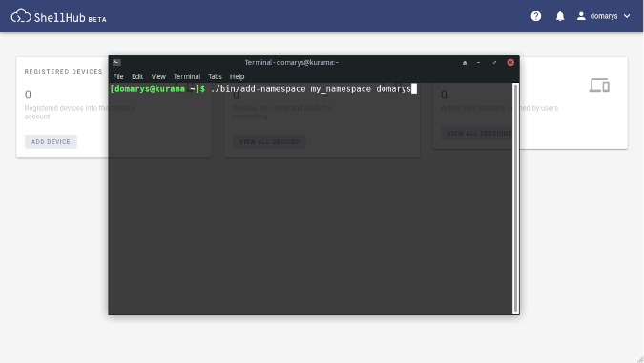Open the terminal Edit menu
Screen dimensions: 644x363
[137, 76]
